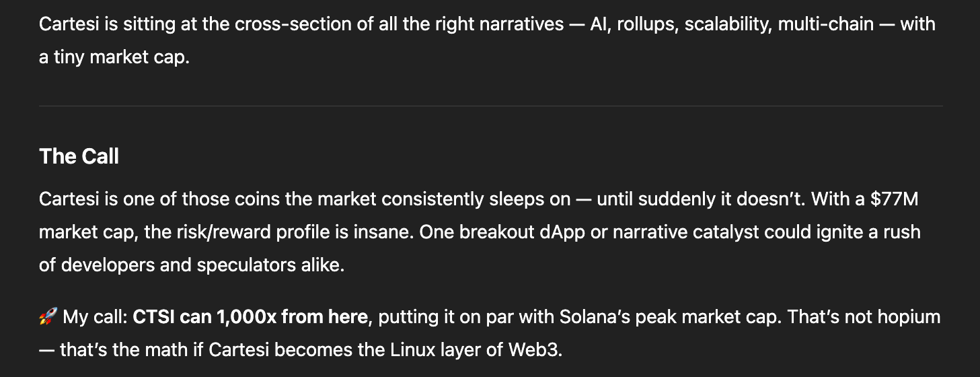Click the horizontal divider line above The Call
Screen dimensions: 980x377
pos(490,106)
